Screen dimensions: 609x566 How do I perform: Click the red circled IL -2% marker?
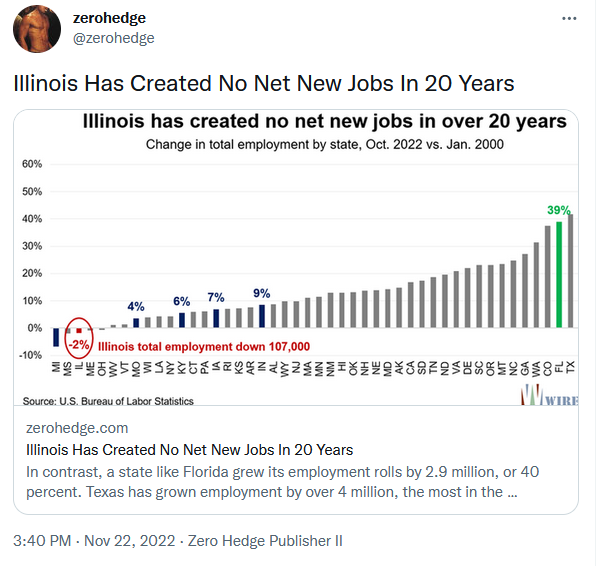click(x=78, y=338)
